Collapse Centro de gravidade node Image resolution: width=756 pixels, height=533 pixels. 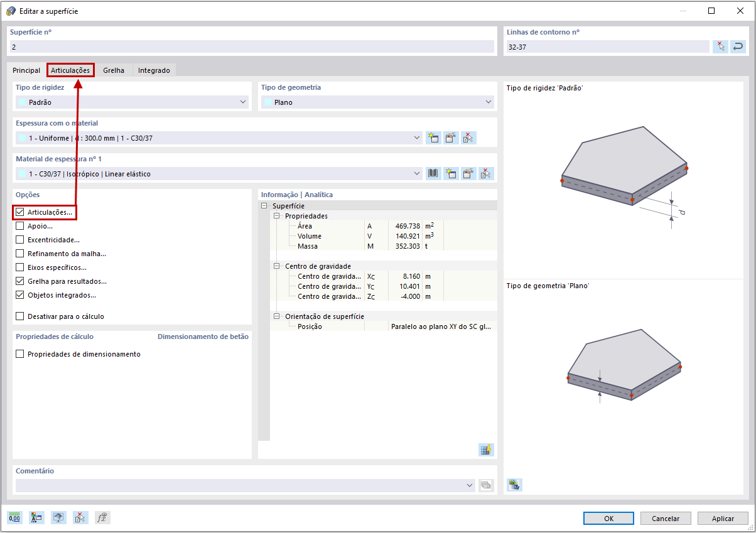277,266
